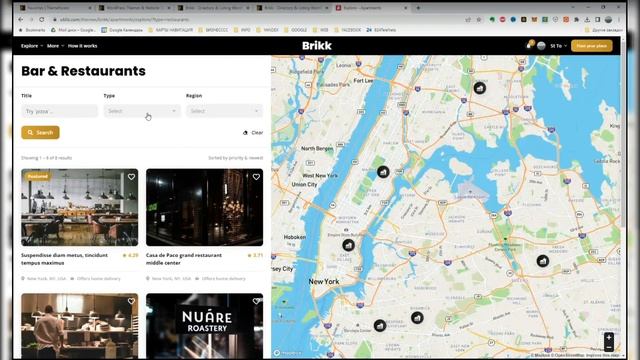Screen dimensions: 640x360
Task: Click the browser forward arrow
Action: pyautogui.click(x=31, y=19)
